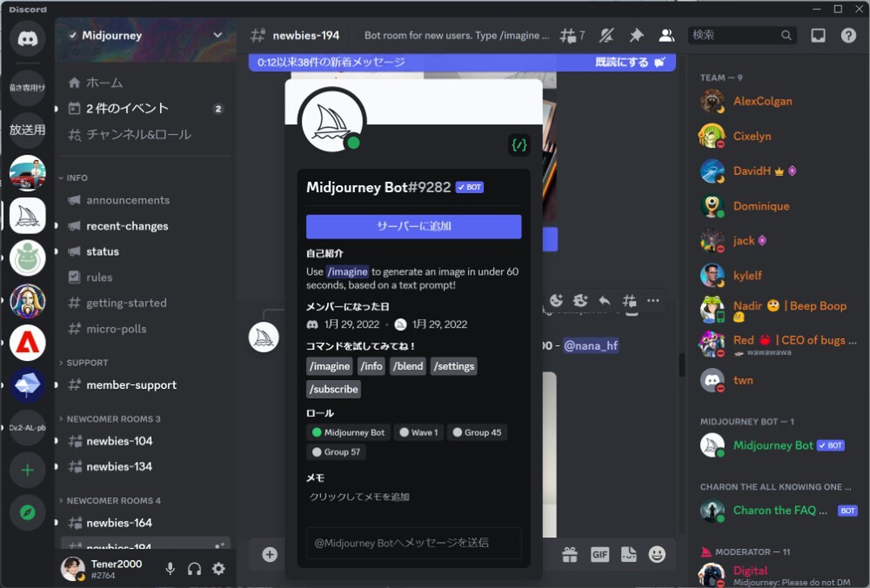Open the help question mark icon
Image resolution: width=870 pixels, height=588 pixels.
pyautogui.click(x=848, y=36)
